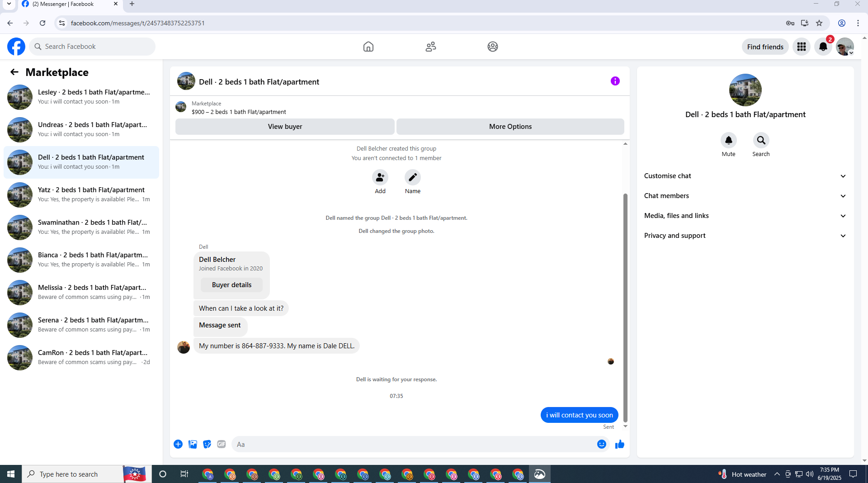The image size is (868, 483).
Task: Open the CamRon conversation
Action: [81, 357]
